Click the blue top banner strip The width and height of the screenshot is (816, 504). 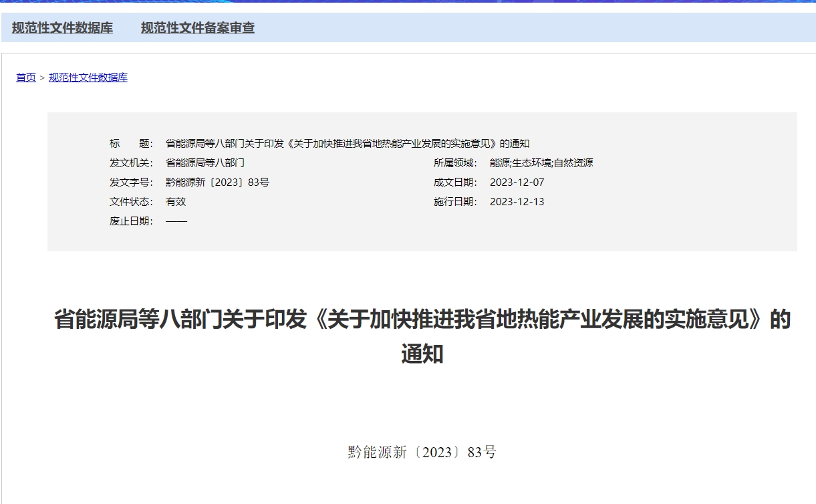pyautogui.click(x=408, y=5)
